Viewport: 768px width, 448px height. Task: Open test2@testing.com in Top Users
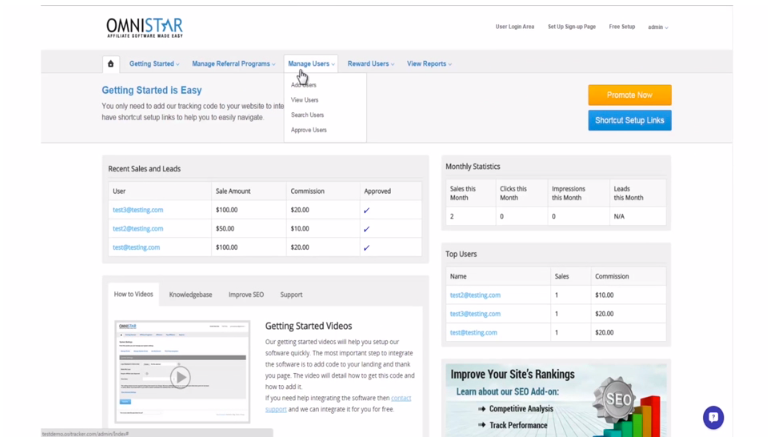point(475,295)
